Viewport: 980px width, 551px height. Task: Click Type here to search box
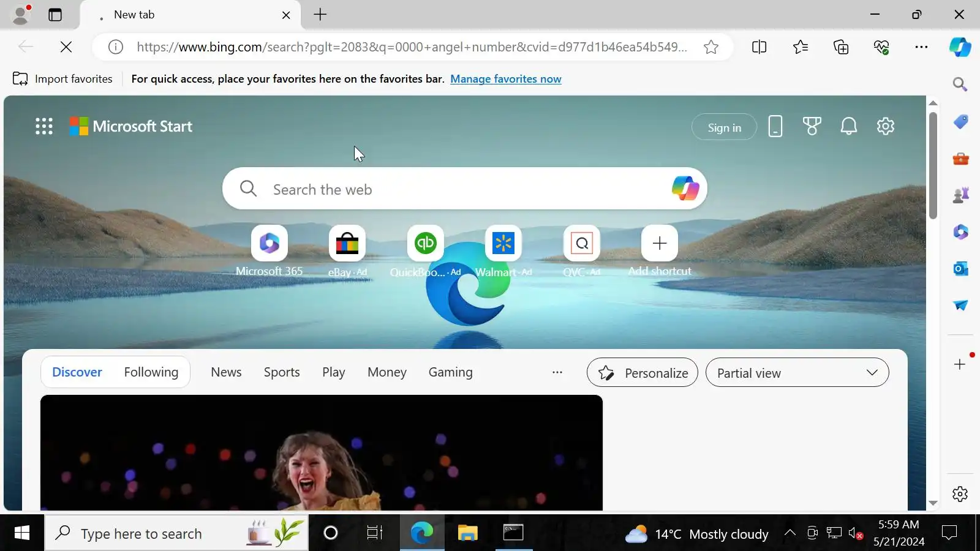176,533
